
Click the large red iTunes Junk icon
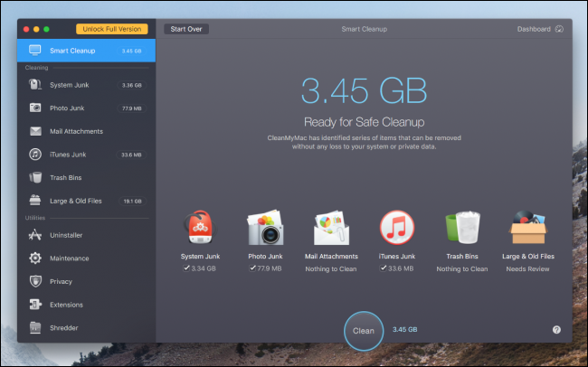tap(397, 227)
